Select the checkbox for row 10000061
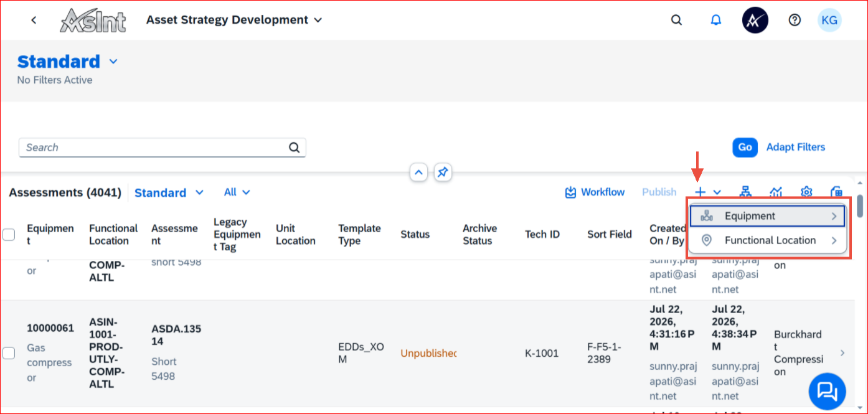This screenshot has height=414, width=868. coord(9,353)
